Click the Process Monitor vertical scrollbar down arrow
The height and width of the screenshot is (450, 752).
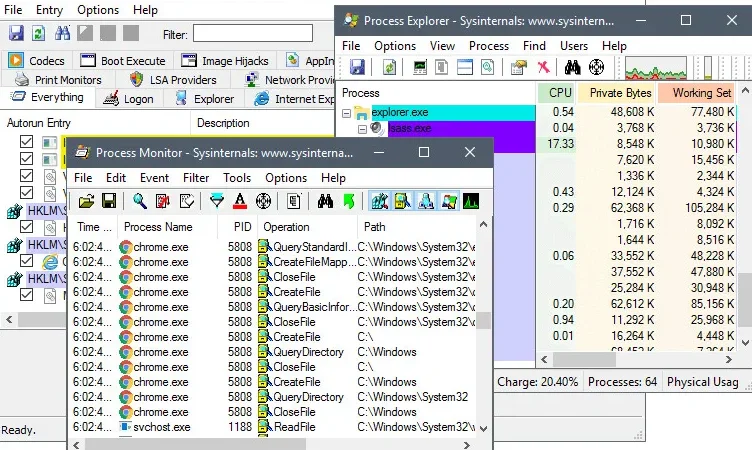point(483,428)
